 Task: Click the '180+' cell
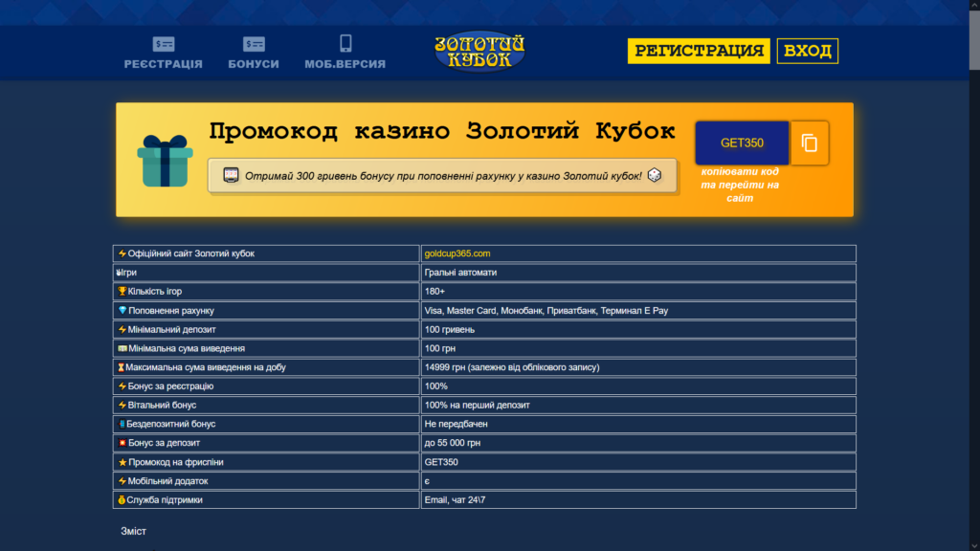click(x=638, y=291)
